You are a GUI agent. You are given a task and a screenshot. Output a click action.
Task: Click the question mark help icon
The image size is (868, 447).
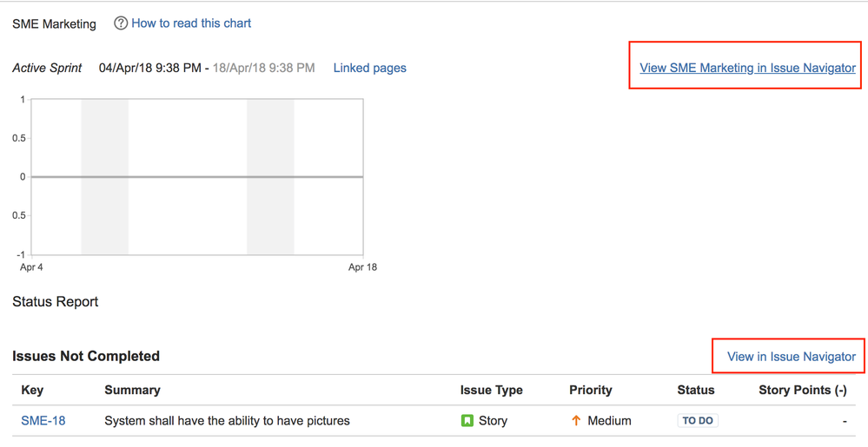click(x=121, y=23)
